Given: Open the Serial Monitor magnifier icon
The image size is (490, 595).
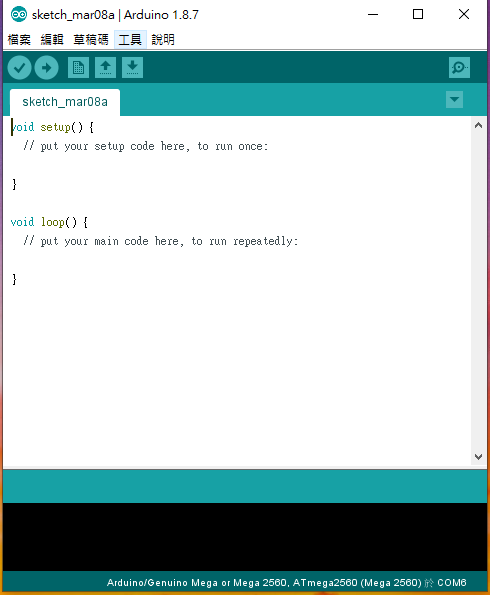Looking at the screenshot, I should [x=459, y=68].
